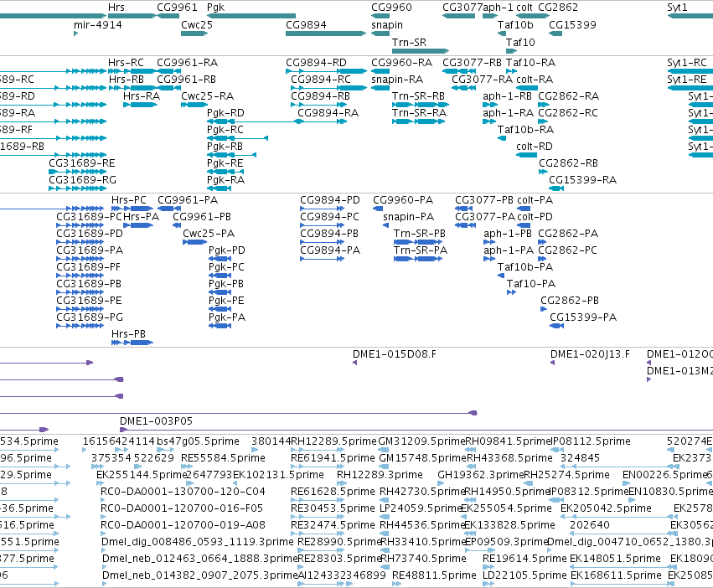713x588 pixels.
Task: Click the CG15399 gene label
Action: coord(572,25)
